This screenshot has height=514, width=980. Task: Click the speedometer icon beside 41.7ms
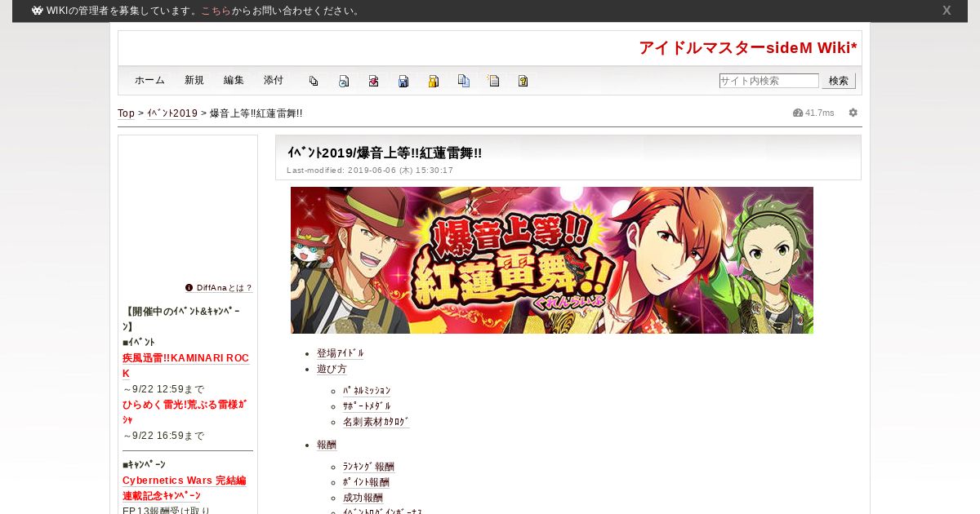[798, 113]
